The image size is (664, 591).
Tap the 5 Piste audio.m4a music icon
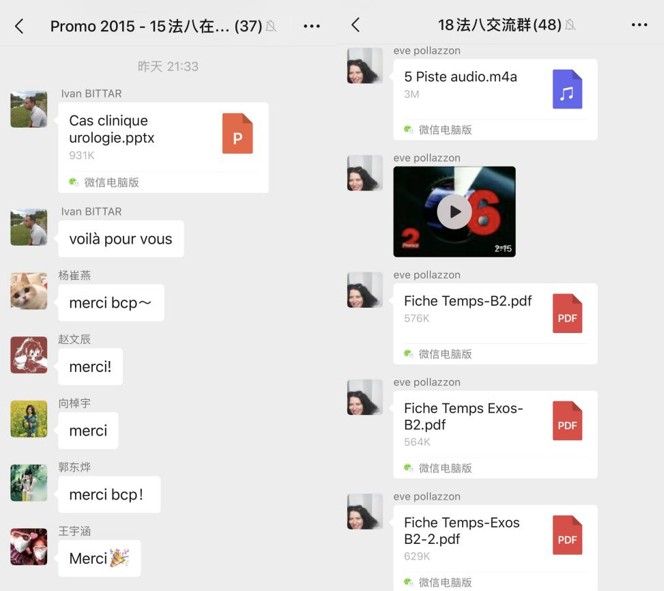pyautogui.click(x=567, y=89)
